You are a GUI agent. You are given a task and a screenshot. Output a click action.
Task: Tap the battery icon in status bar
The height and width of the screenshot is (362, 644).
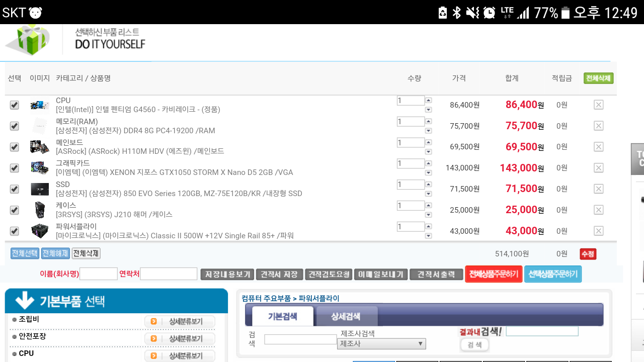click(566, 12)
